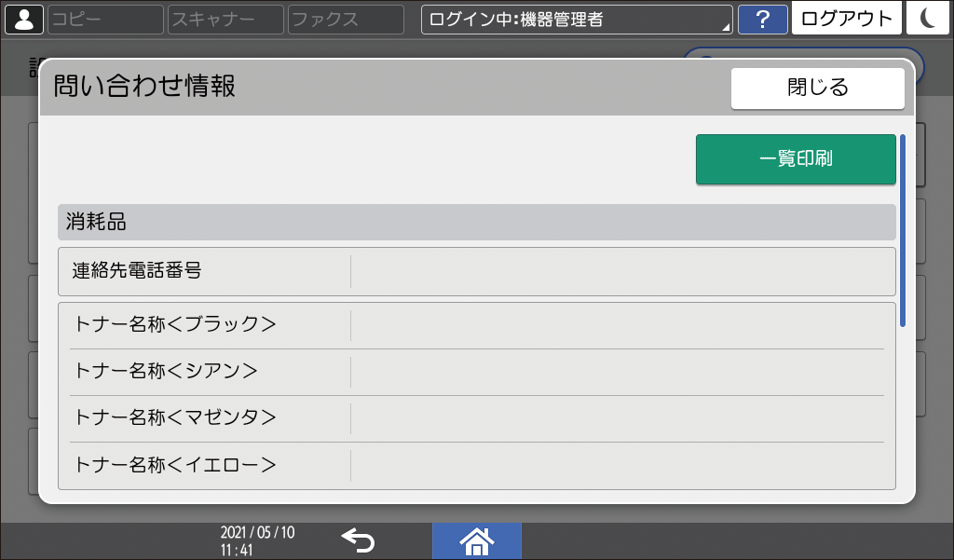Screen dimensions: 954x560
Task: Switch to the スキャナー tab
Action: 224,18
